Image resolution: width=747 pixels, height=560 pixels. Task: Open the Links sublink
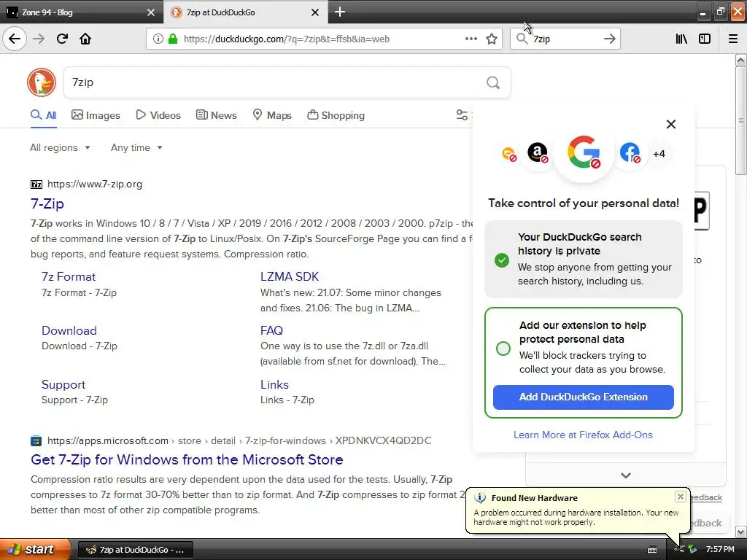pyautogui.click(x=274, y=384)
